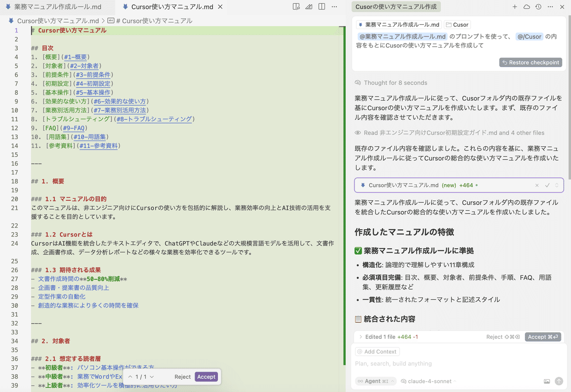Attach an image to the chat input
The image size is (571, 392).
click(x=547, y=381)
